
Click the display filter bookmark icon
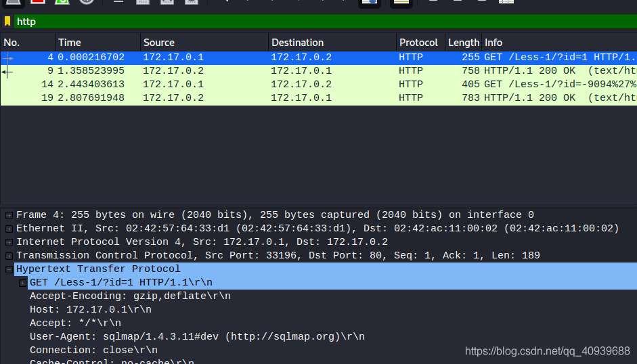[7, 21]
